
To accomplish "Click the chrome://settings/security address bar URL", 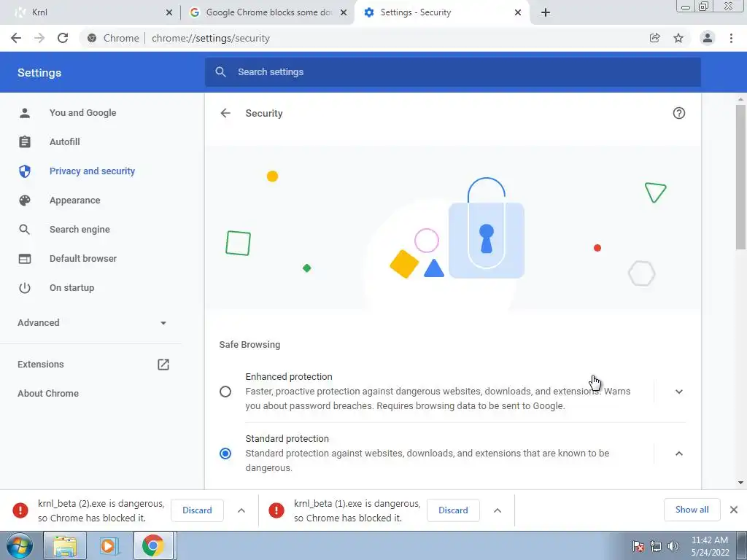I will [x=211, y=38].
